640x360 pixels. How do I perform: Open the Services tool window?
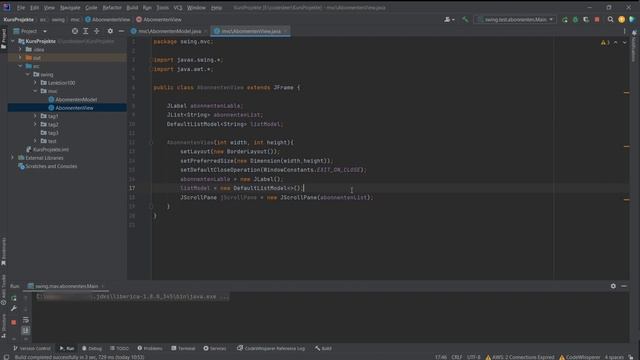[x=215, y=348]
